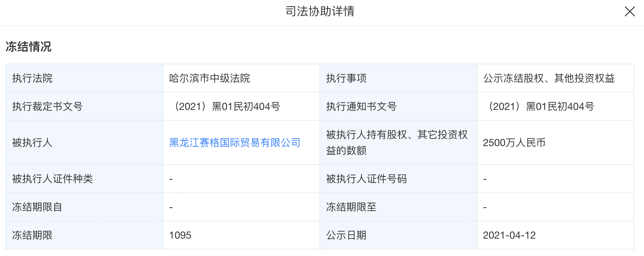Select the 2500万人民币 amount value

coord(514,143)
